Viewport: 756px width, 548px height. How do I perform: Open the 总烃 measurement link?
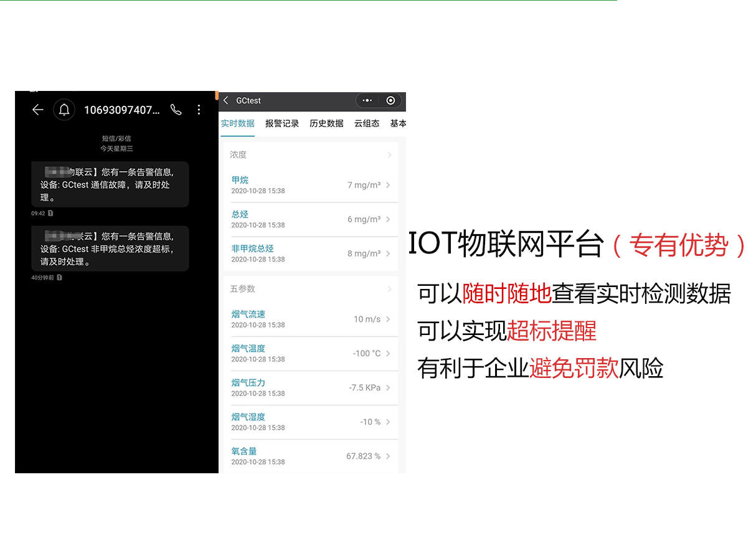(x=240, y=214)
